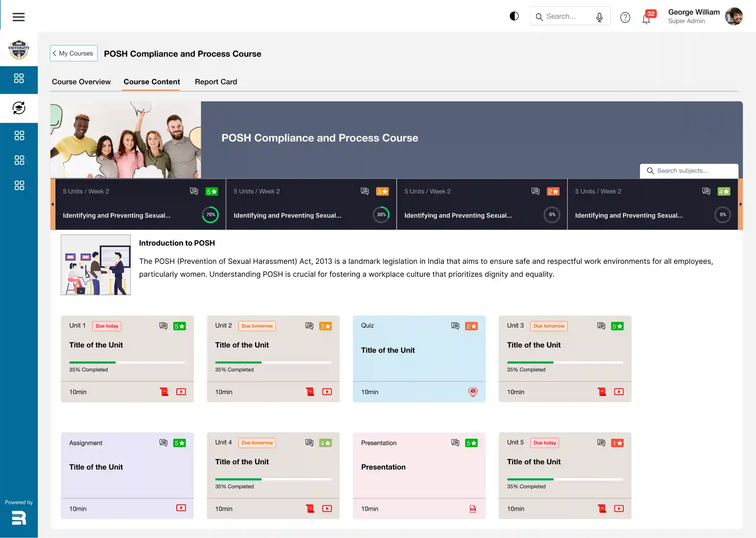This screenshot has width=756, height=538.
Task: Click 3-star rating on Unit 2 card
Action: pos(326,326)
